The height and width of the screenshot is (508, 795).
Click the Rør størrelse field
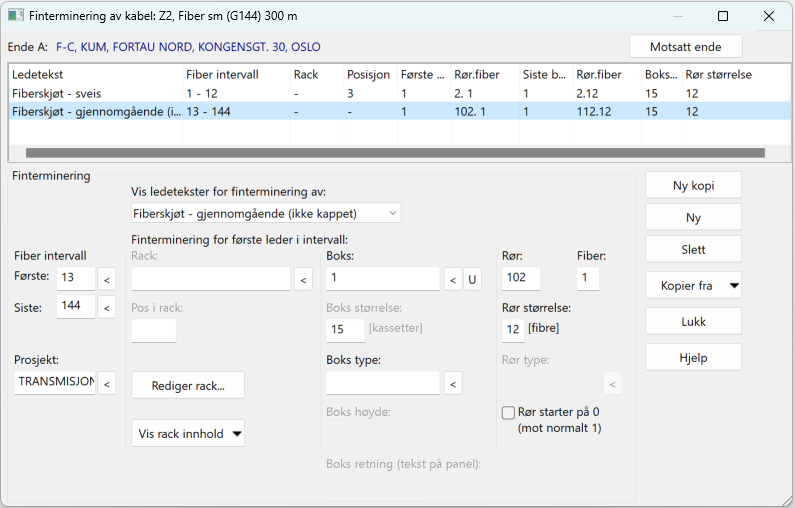[x=513, y=330]
